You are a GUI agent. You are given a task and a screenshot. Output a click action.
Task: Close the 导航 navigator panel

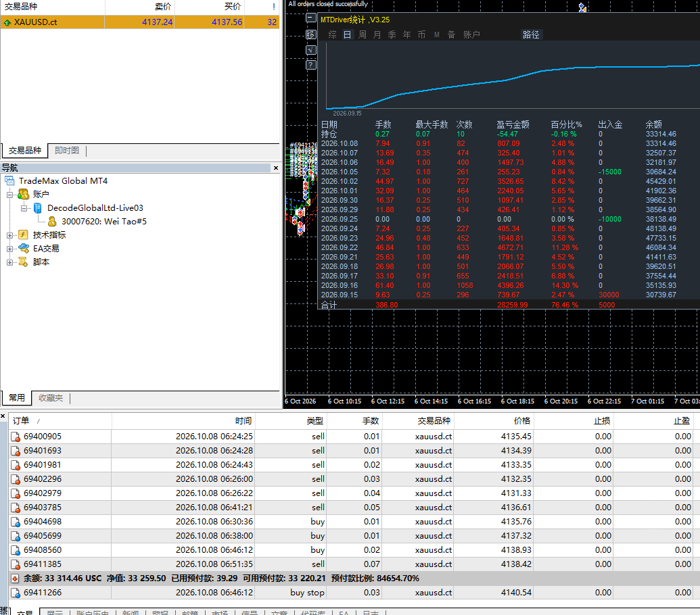[x=276, y=168]
